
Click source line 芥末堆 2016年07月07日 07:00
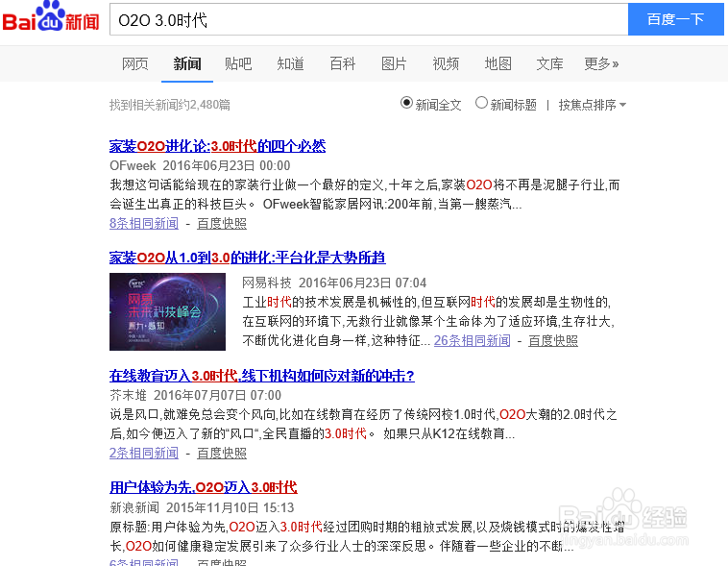click(196, 395)
